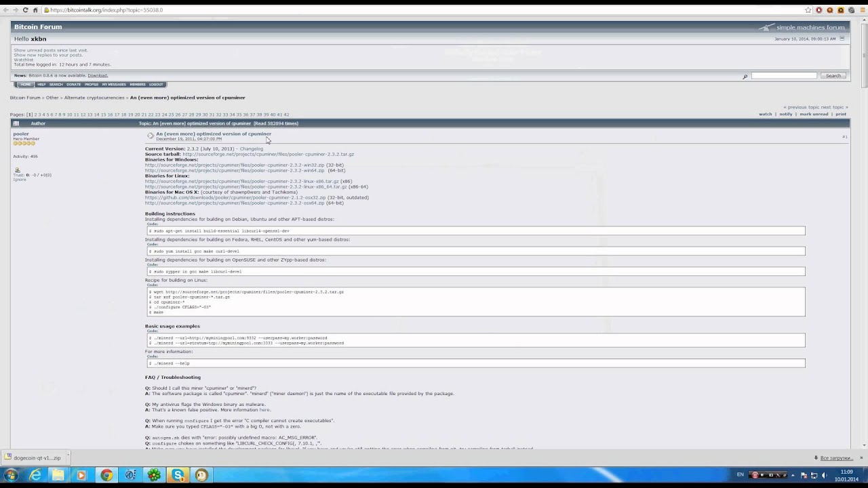Screen dimensions: 868x488
Task: Open File Explorer from the taskbar
Action: [58, 476]
